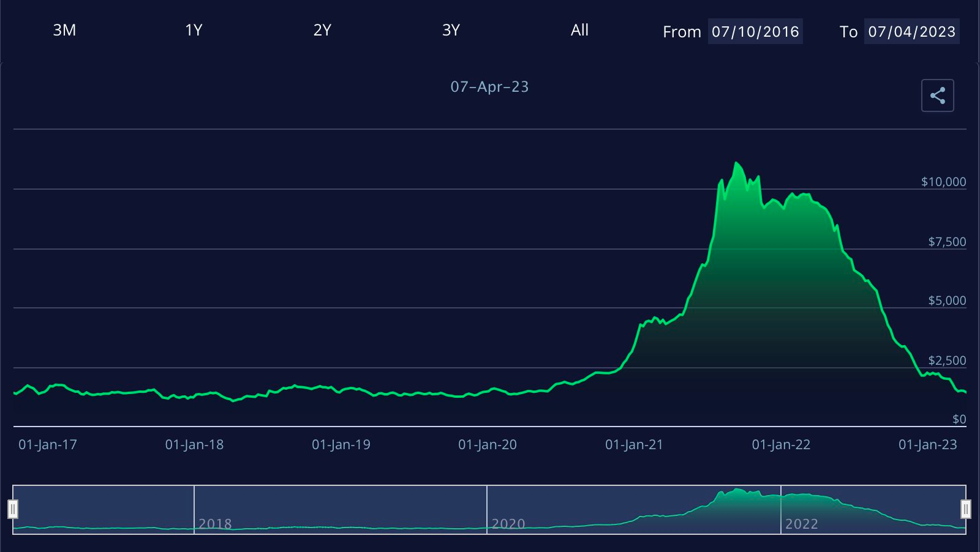Click the 2018 marker in navigator
The height and width of the screenshot is (552, 980).
215,524
